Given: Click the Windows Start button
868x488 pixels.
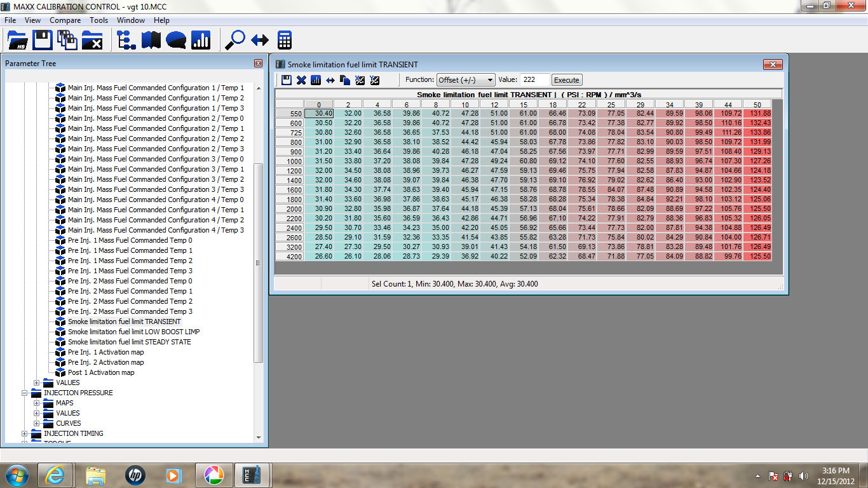Looking at the screenshot, I should point(17,475).
